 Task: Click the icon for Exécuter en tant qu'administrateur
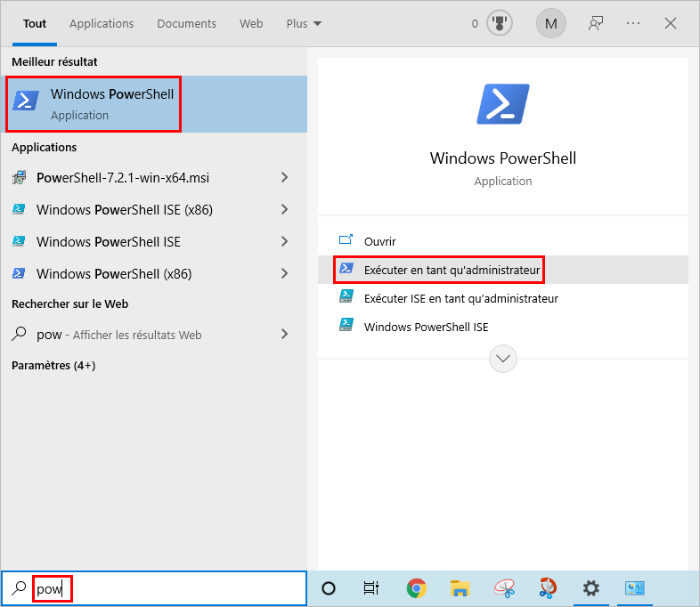click(x=346, y=269)
